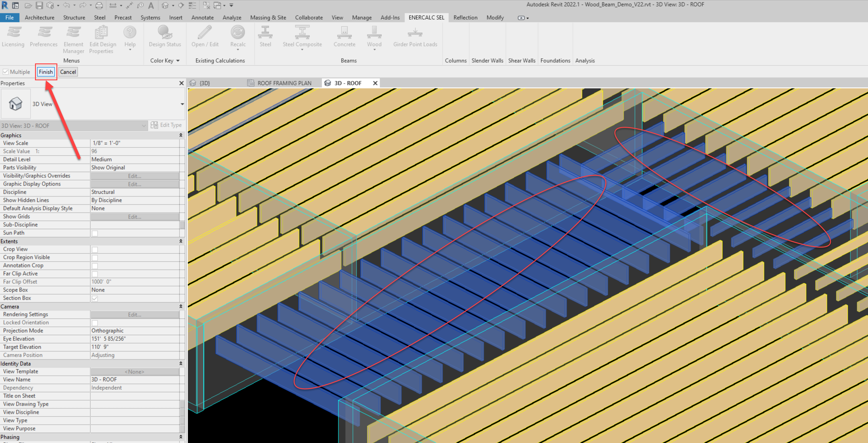Open the Steel Composite dropdown arrow
868x443 pixels.
pyautogui.click(x=302, y=50)
